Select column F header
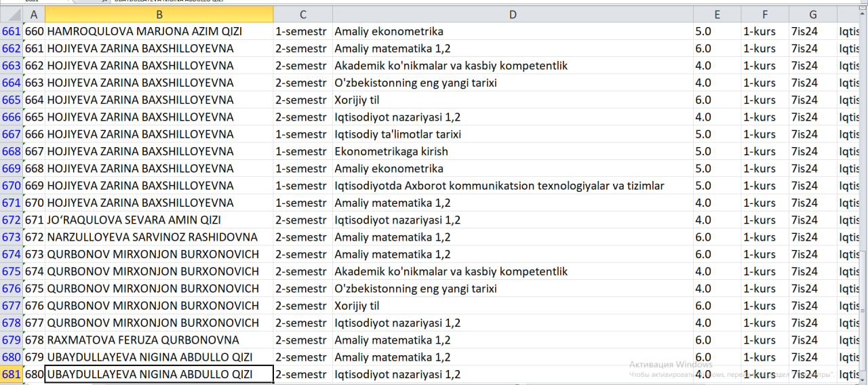Image resolution: width=868 pixels, height=385 pixels. point(765,14)
